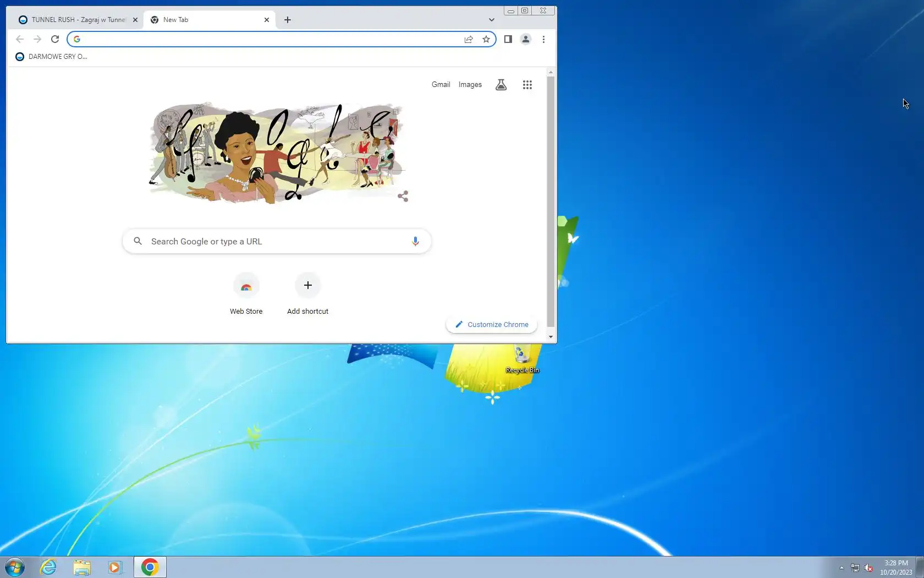Click the Customize Chrome button

492,325
